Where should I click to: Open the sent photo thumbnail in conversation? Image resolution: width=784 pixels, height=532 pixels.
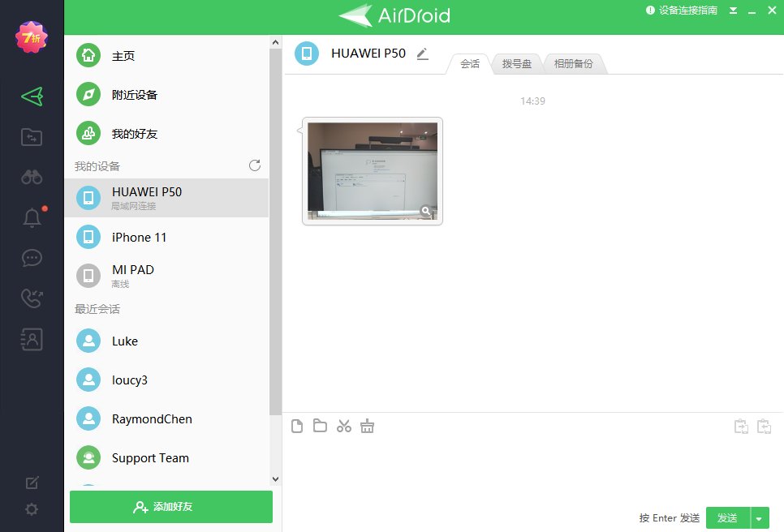coord(372,170)
